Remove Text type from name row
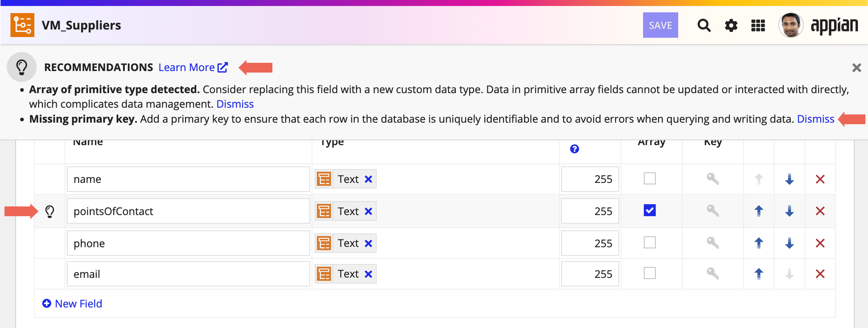868x328 pixels. [x=368, y=179]
